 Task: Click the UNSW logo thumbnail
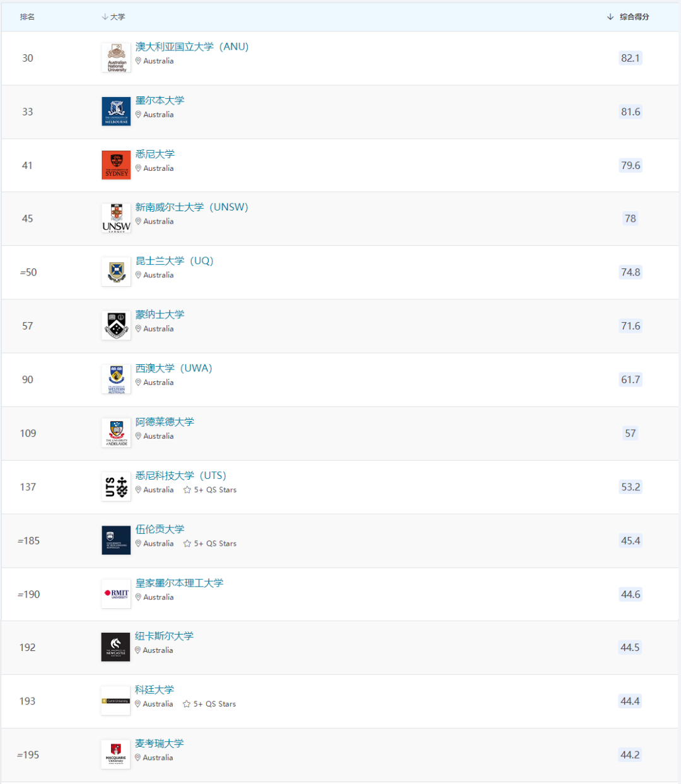pyautogui.click(x=116, y=219)
